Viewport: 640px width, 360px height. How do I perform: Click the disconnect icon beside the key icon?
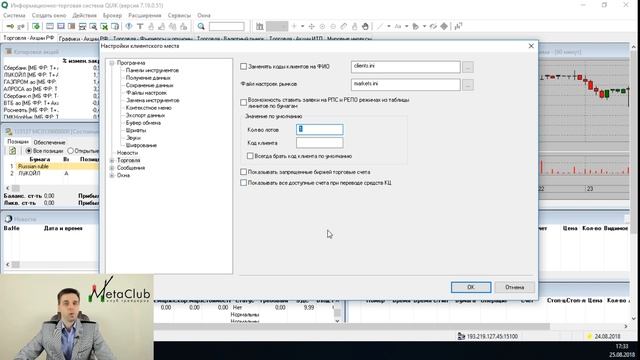(21, 27)
